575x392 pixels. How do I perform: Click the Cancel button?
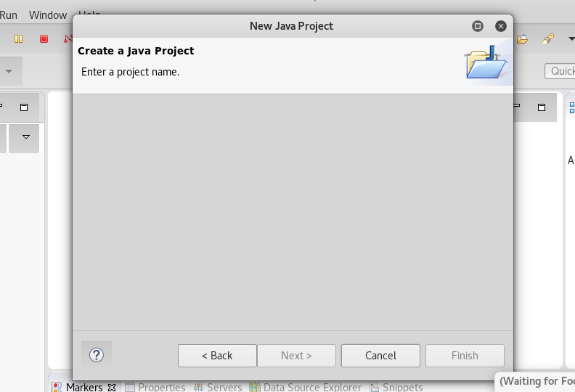[x=380, y=355]
